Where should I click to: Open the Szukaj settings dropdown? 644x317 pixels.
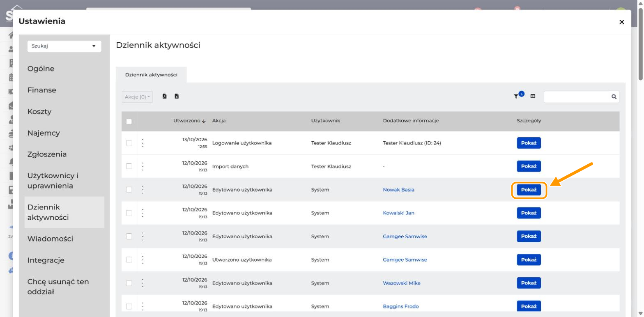coord(64,46)
